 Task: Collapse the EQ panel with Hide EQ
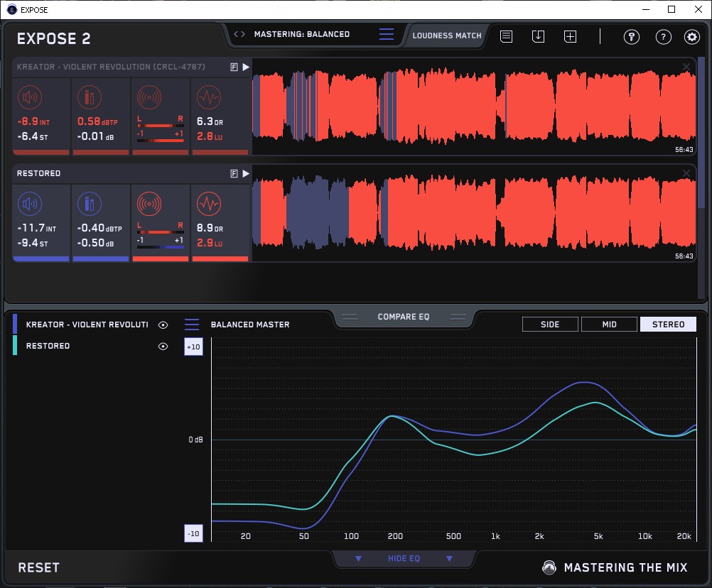pyautogui.click(x=404, y=559)
